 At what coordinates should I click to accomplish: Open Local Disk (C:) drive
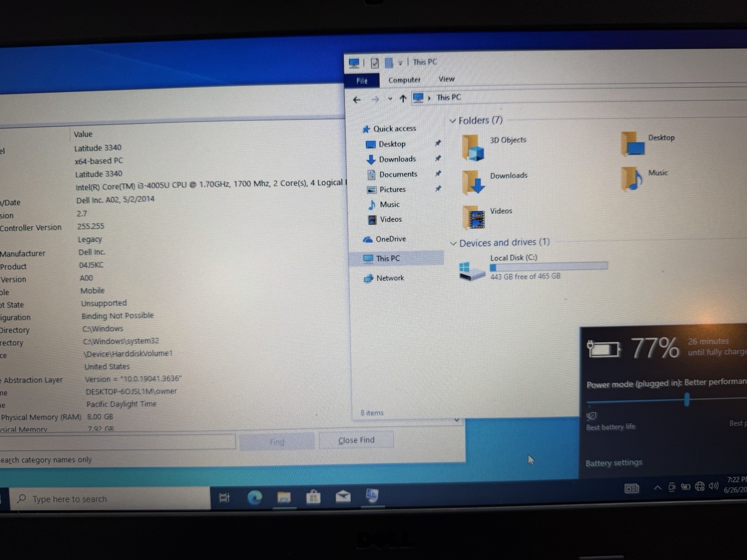533,267
